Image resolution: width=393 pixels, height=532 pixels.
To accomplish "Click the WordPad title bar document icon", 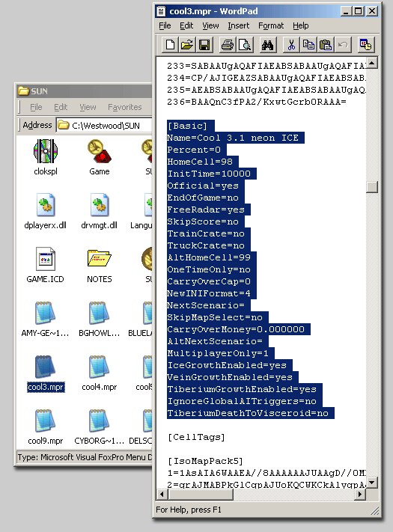I will (161, 11).
